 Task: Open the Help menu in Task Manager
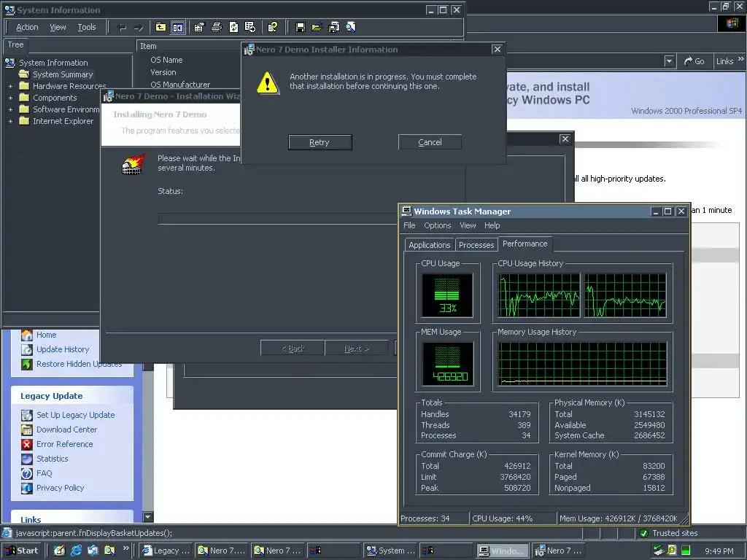(492, 225)
